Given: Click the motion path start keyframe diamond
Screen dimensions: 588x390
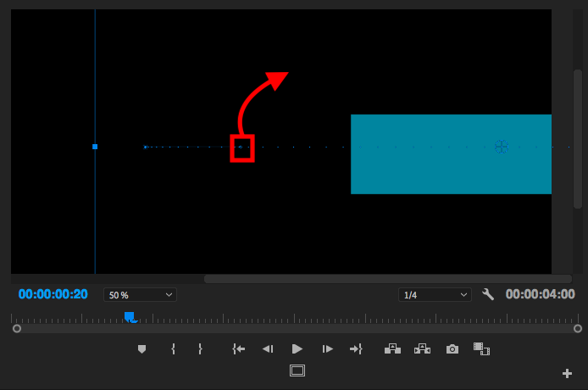Looking at the screenshot, I should tap(145, 148).
